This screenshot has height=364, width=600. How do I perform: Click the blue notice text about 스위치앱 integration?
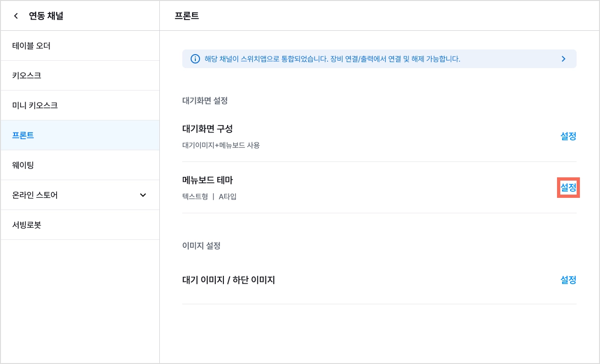pyautogui.click(x=332, y=59)
